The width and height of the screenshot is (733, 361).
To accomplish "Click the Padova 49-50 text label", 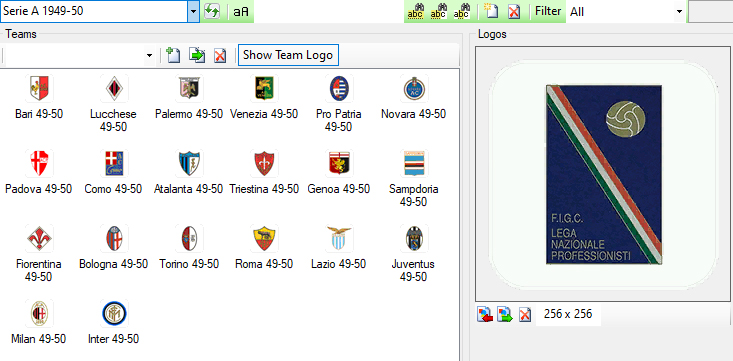I will pos(38,189).
